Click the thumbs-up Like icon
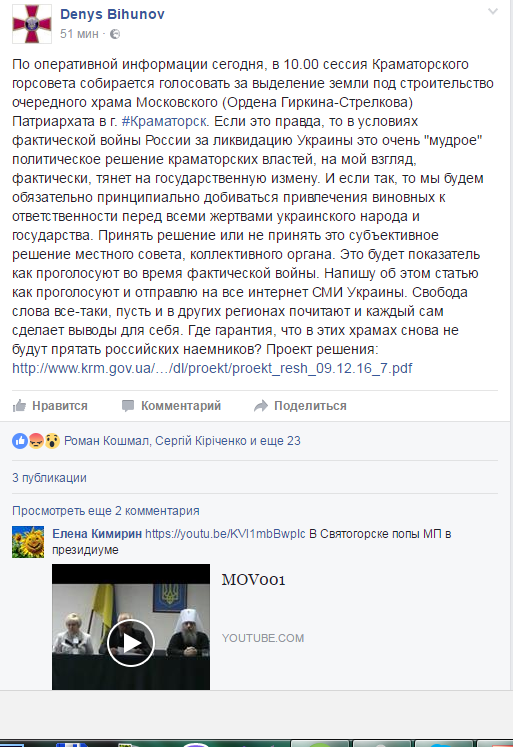Screen dimensions: 513x747 click(20, 406)
